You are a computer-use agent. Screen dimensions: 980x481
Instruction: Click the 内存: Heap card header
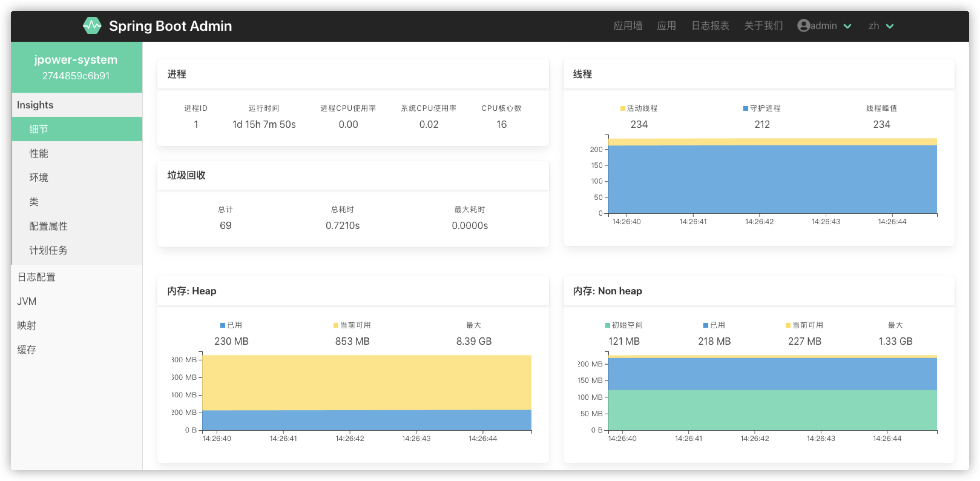point(353,291)
